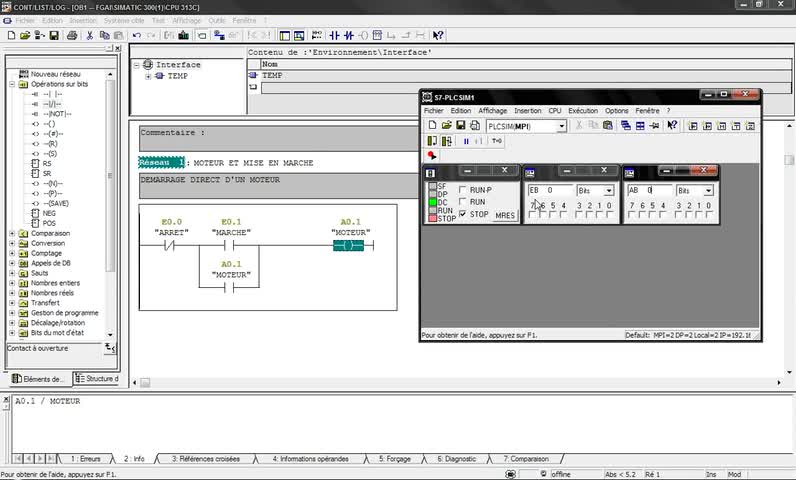Collapse the Opérations sur bits tree node
Screen dimensions: 796x480
[x=12, y=84]
